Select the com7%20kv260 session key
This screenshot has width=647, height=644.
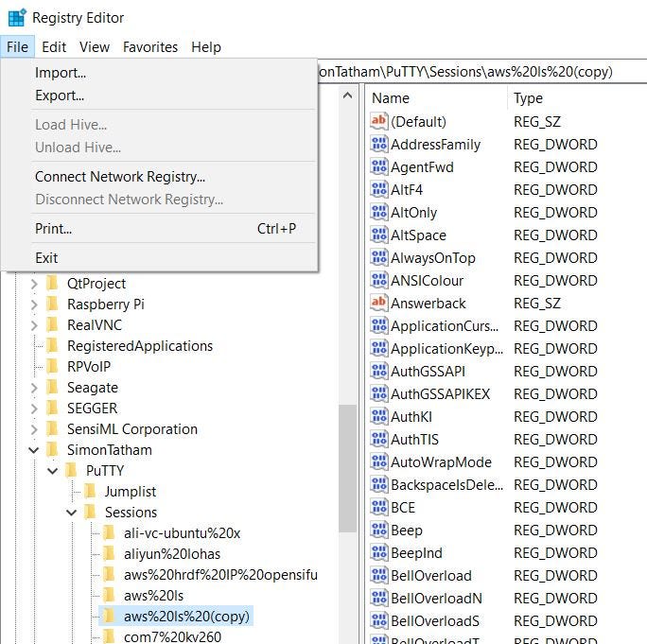[x=172, y=636]
